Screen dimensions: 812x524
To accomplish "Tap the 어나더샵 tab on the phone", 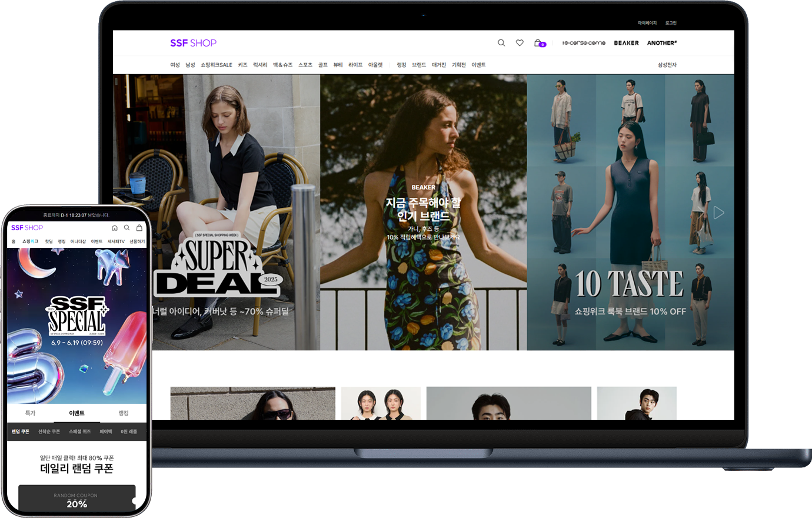I will click(x=78, y=241).
